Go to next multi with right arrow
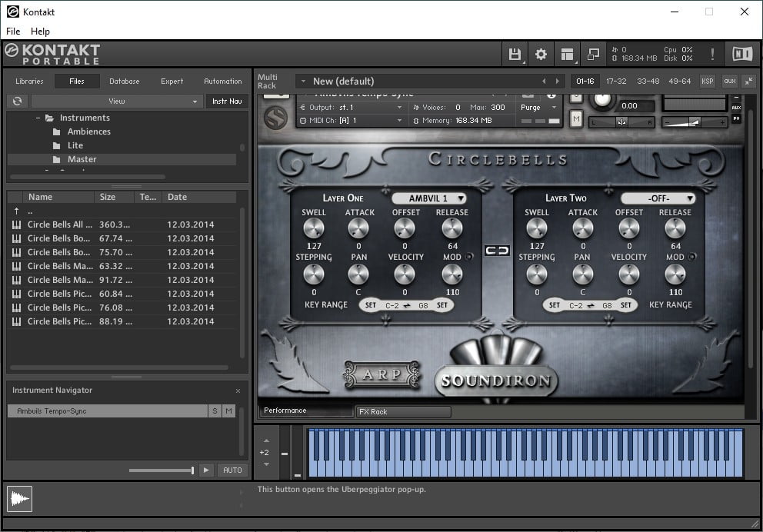Image resolution: width=763 pixels, height=532 pixels. 558,81
